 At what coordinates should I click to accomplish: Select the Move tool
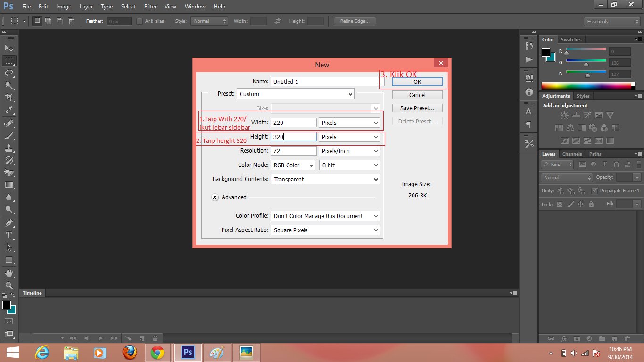9,48
